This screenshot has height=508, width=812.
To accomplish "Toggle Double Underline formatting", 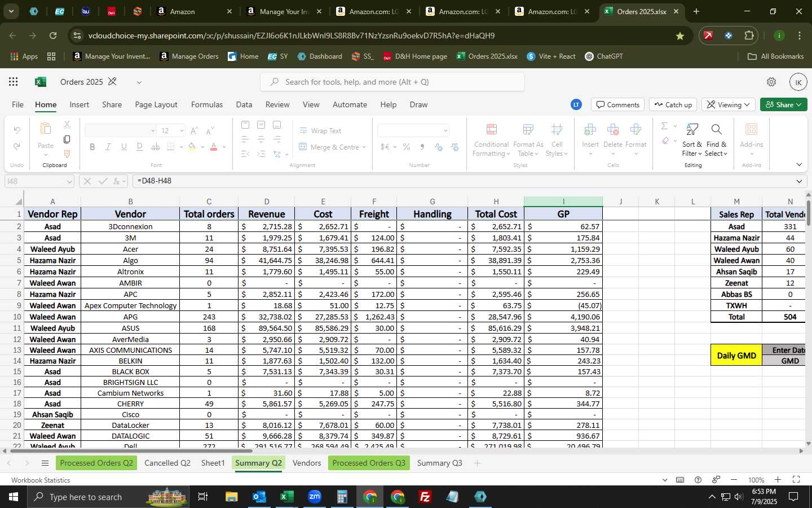I will pyautogui.click(x=139, y=147).
